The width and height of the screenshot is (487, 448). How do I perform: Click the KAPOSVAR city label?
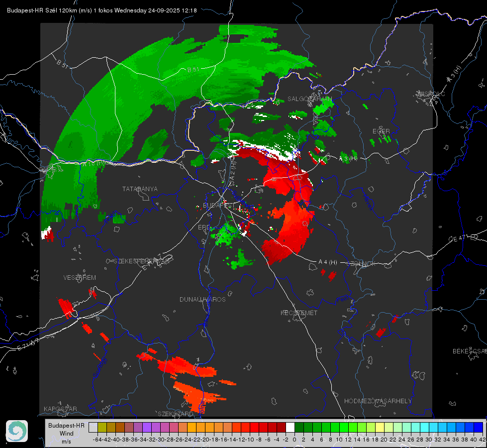point(60,409)
